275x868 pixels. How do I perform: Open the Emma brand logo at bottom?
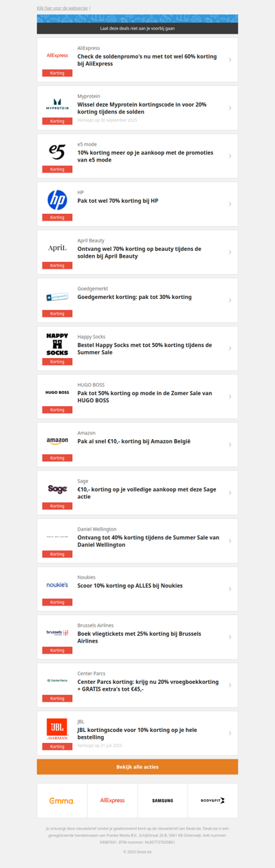62,801
